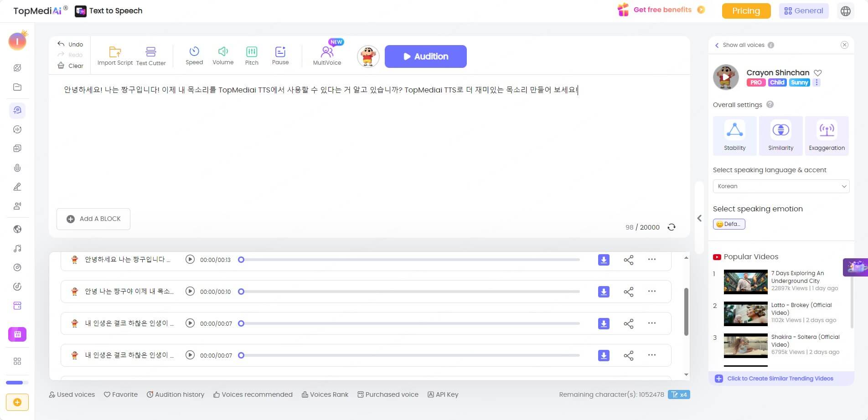Open the music note icon in sidebar
Screen dimensions: 868x420
click(17, 248)
